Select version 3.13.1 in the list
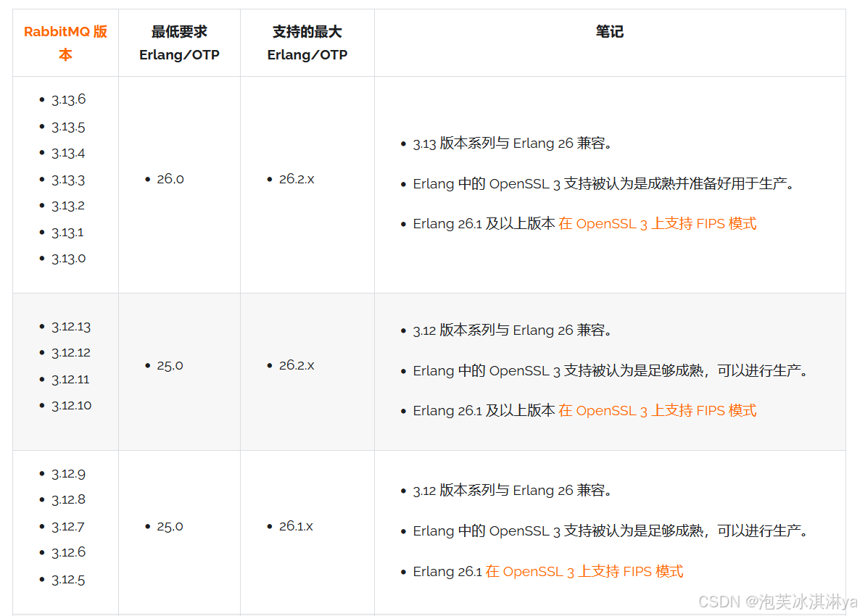 [x=68, y=233]
